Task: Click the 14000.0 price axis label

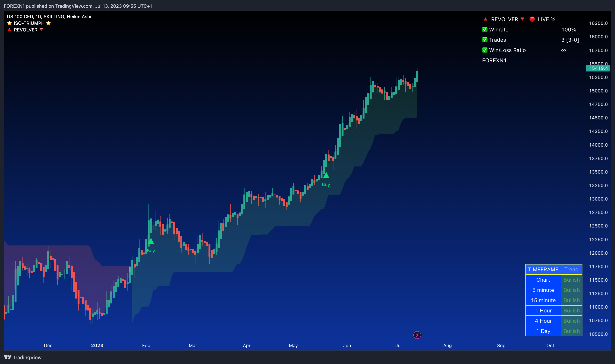Action: 598,145
